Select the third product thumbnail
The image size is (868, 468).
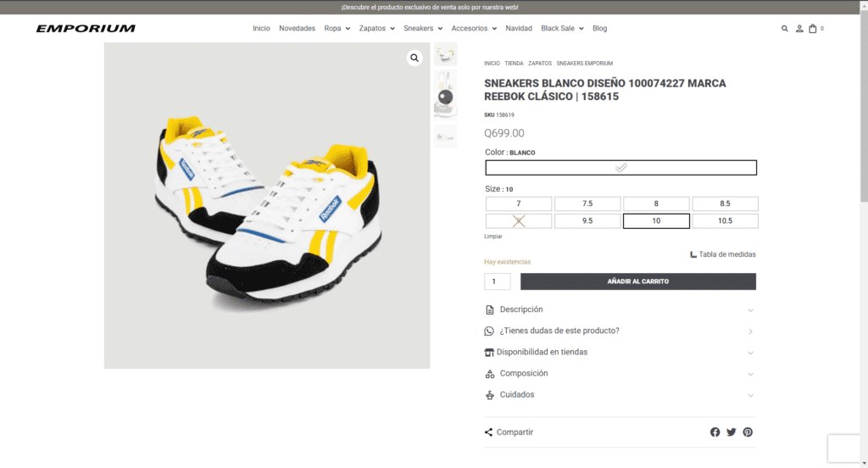tap(446, 136)
